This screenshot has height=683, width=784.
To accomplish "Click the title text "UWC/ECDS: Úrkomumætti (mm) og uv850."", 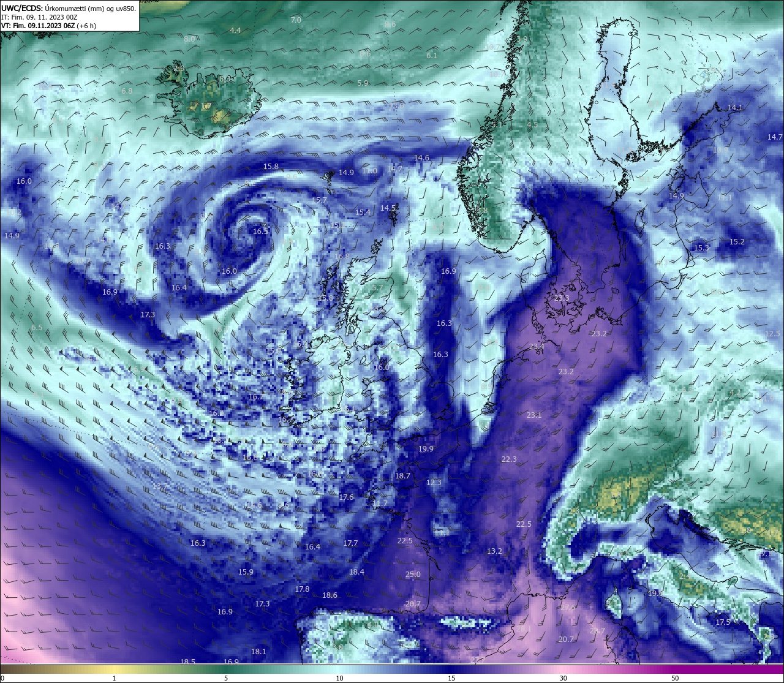I will (x=69, y=9).
